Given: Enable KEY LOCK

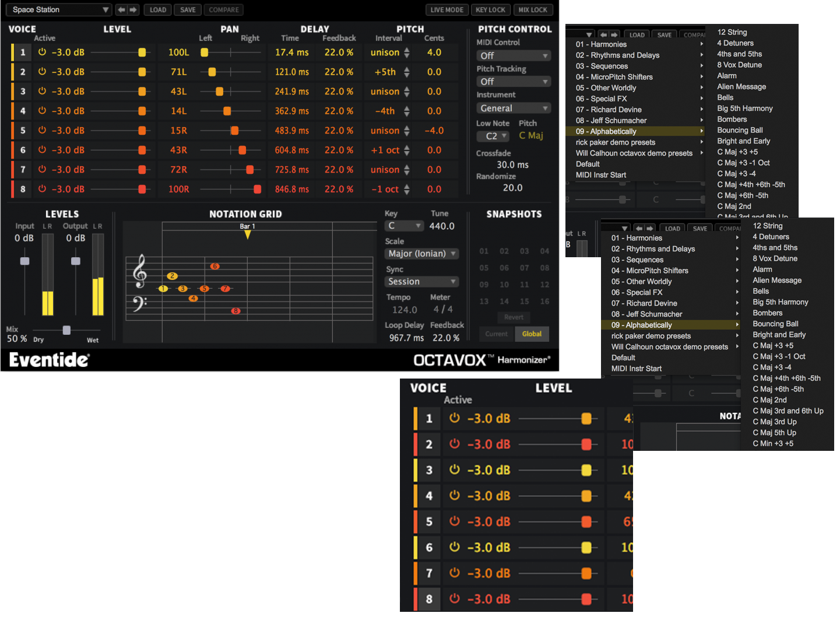Looking at the screenshot, I should coord(491,9).
